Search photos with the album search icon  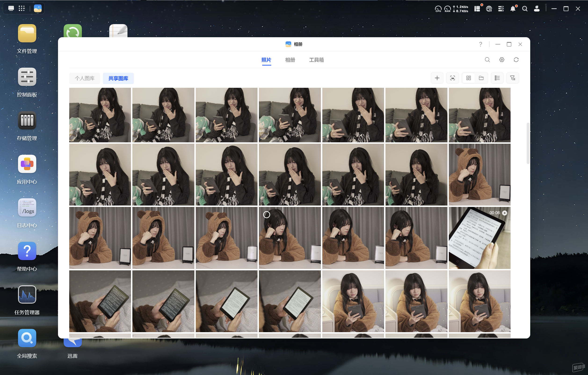pos(487,60)
